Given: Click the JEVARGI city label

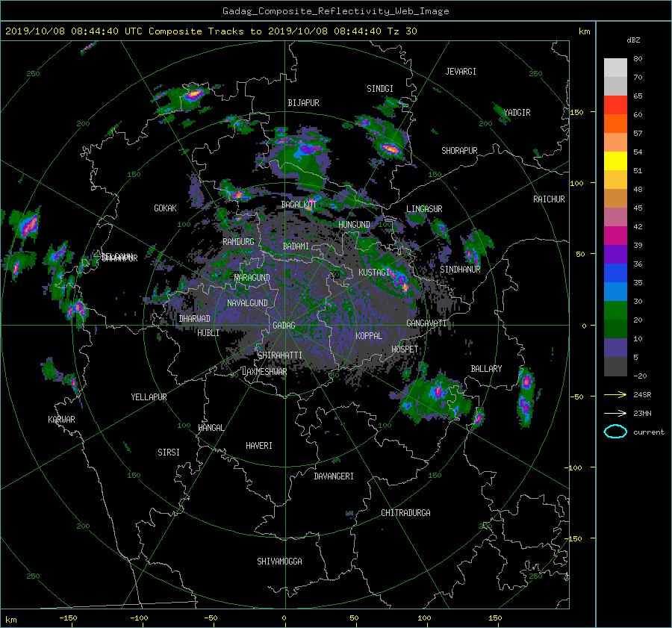Looking at the screenshot, I should tap(461, 72).
